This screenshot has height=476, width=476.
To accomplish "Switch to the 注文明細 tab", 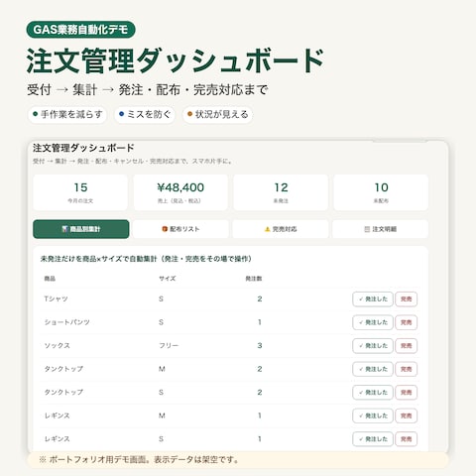I will [x=381, y=229].
